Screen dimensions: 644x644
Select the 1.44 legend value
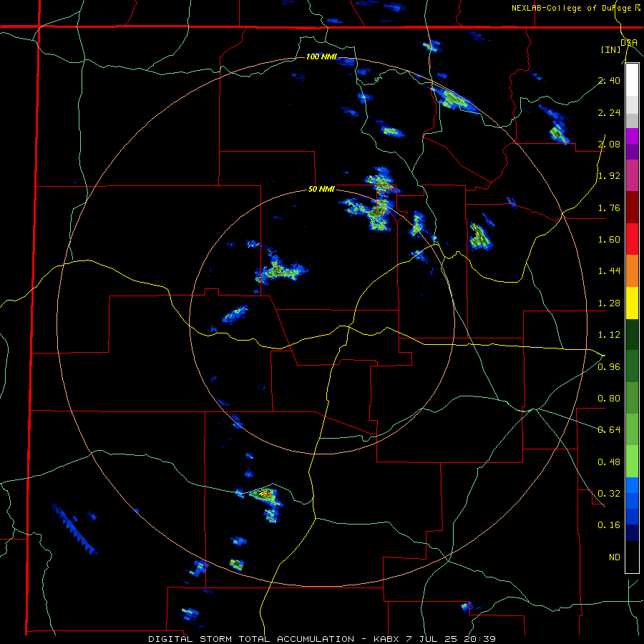coord(609,271)
